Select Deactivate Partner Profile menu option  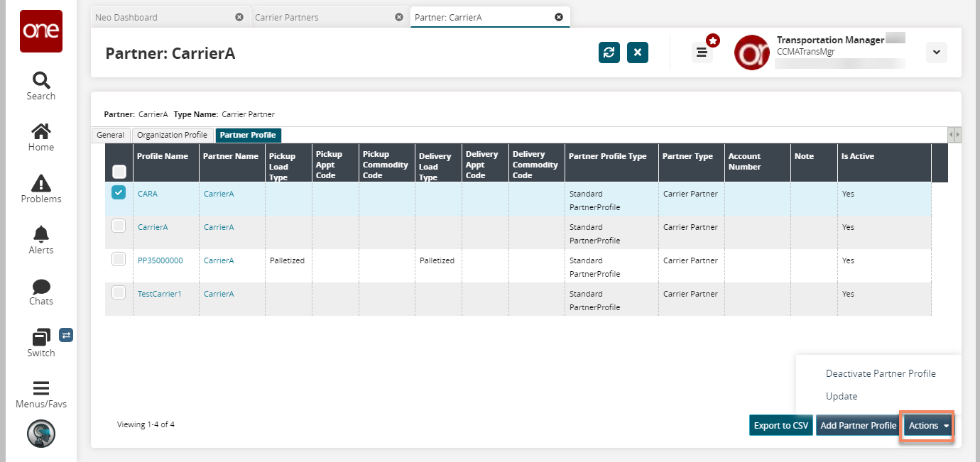click(x=881, y=373)
